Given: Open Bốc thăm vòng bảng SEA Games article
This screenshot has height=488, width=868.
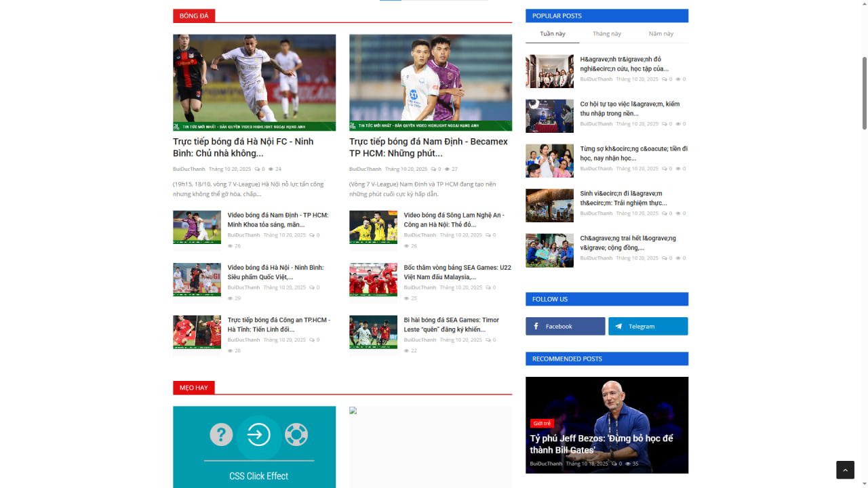Looking at the screenshot, I should pos(457,272).
